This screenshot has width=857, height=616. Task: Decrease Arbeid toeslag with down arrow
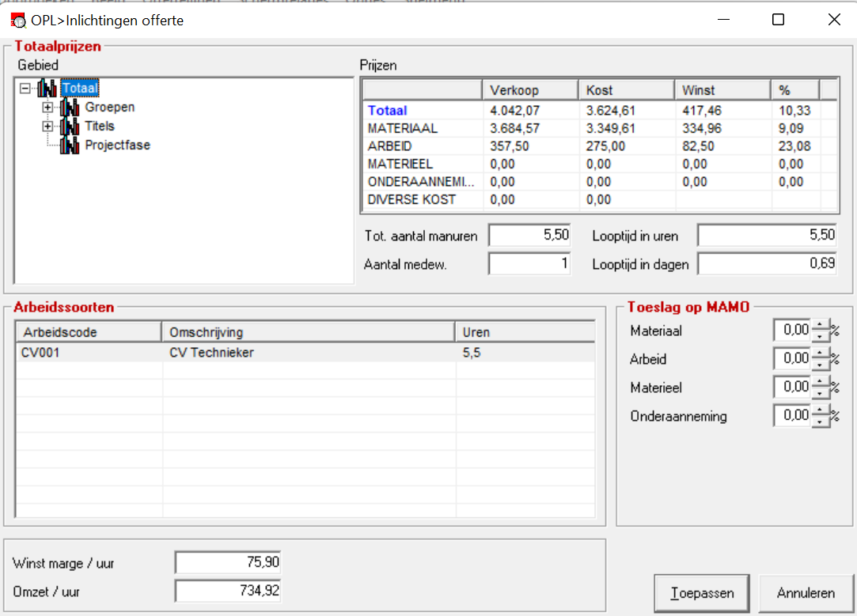pyautogui.click(x=820, y=364)
